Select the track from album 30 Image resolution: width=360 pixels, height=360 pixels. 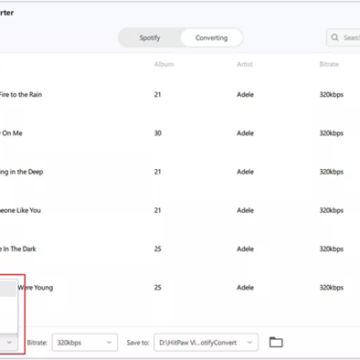[x=180, y=133]
